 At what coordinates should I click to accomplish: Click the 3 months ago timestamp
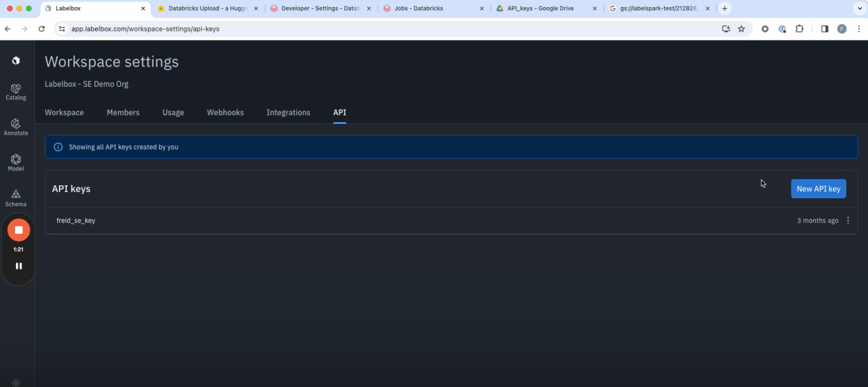tap(817, 220)
